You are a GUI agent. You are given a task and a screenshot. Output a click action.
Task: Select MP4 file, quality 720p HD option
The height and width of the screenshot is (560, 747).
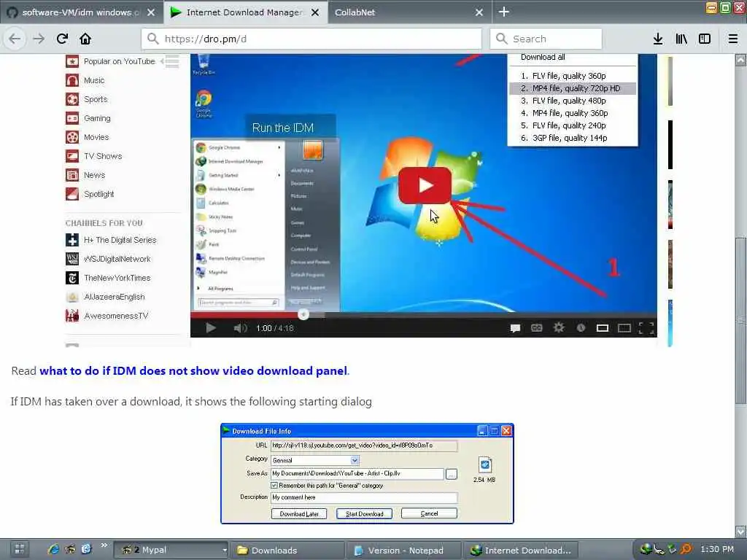(x=573, y=88)
